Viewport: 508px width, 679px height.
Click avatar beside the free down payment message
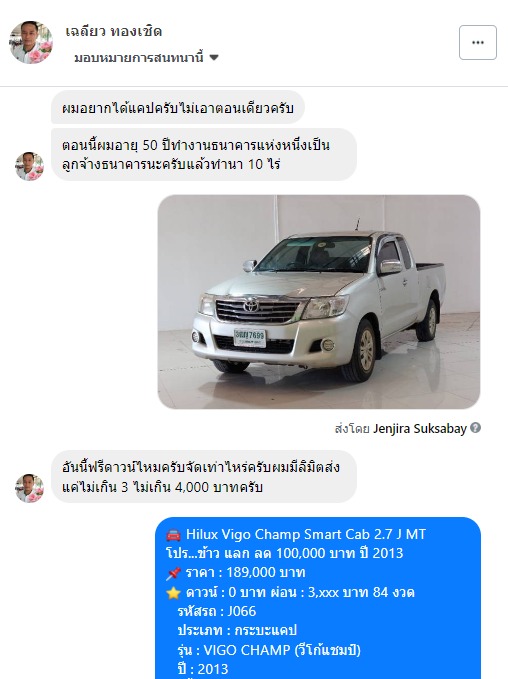[29, 488]
